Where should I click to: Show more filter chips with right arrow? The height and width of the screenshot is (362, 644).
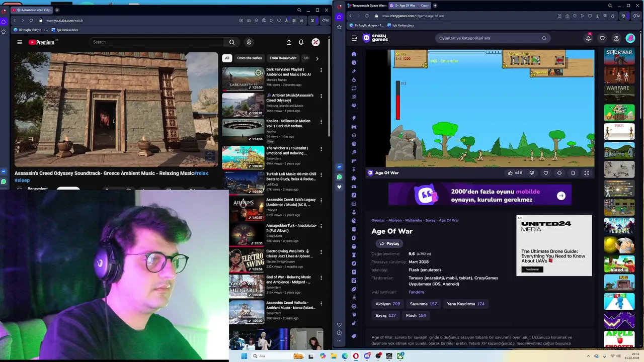tap(317, 58)
